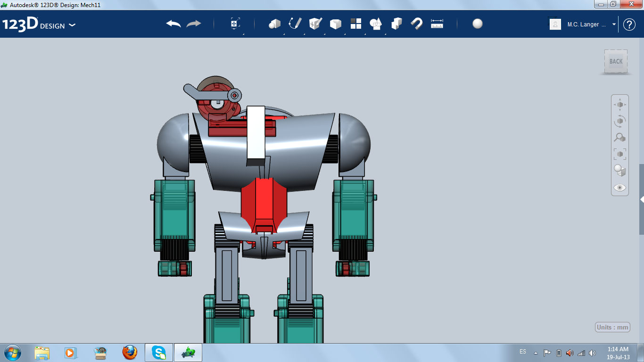Open the Sketch tool
Viewport: 644px width, 362px height.
[295, 24]
